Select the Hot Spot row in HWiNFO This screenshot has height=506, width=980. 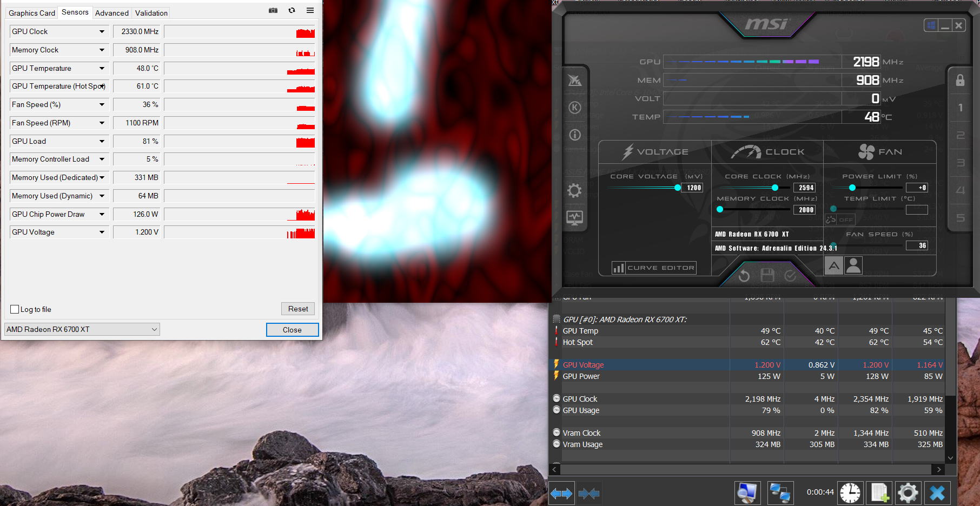[747, 342]
